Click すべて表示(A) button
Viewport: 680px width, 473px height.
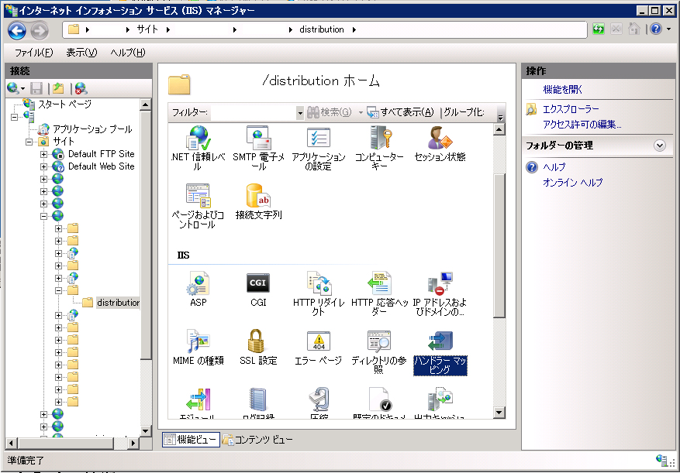pos(400,112)
